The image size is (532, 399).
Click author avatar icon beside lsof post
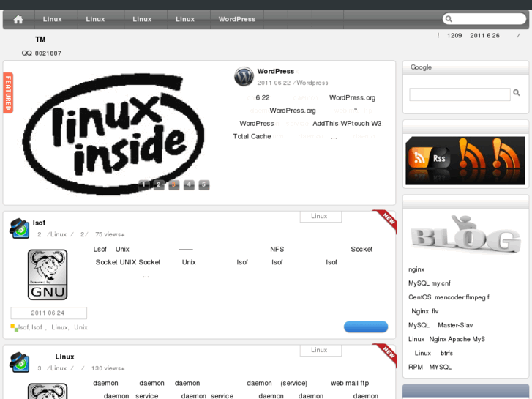(x=19, y=228)
